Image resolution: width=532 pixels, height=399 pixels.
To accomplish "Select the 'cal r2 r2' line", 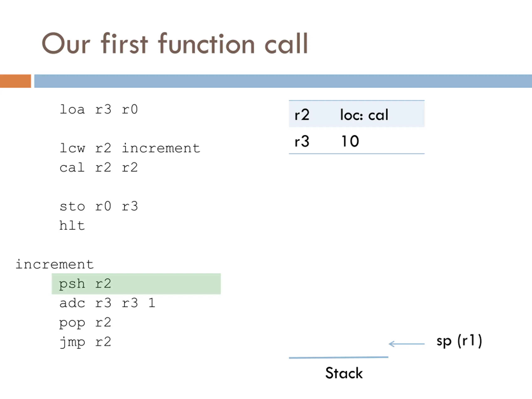I will (x=99, y=167).
